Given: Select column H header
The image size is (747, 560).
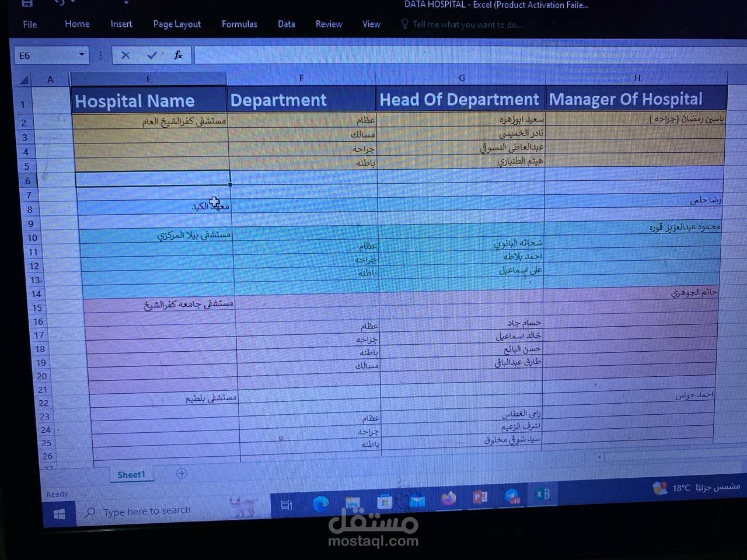Looking at the screenshot, I should (637, 78).
